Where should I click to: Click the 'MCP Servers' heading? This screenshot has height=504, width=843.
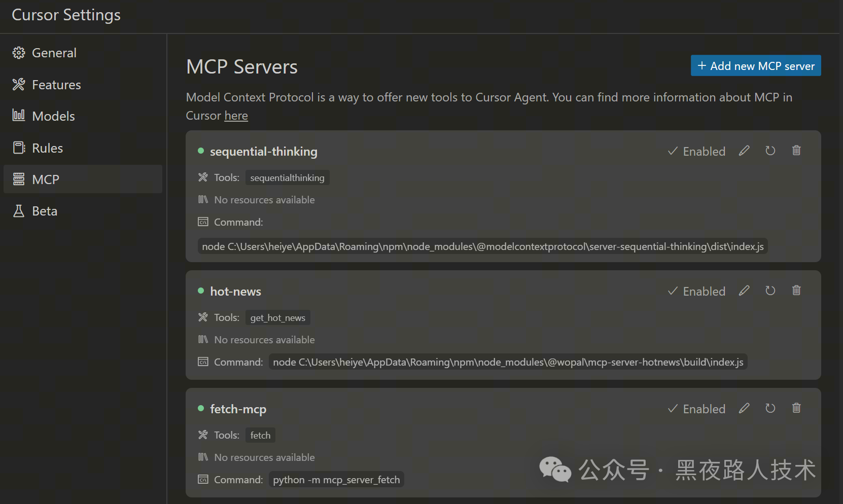point(242,66)
